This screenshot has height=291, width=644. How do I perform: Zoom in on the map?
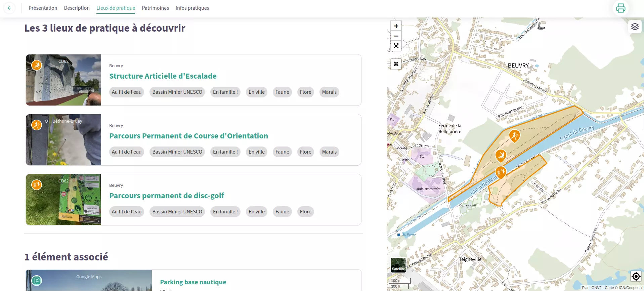(396, 26)
